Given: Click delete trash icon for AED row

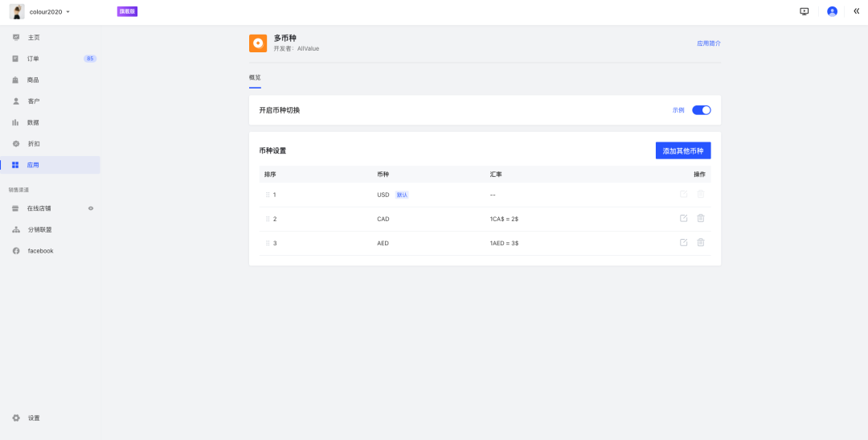Looking at the screenshot, I should (701, 242).
